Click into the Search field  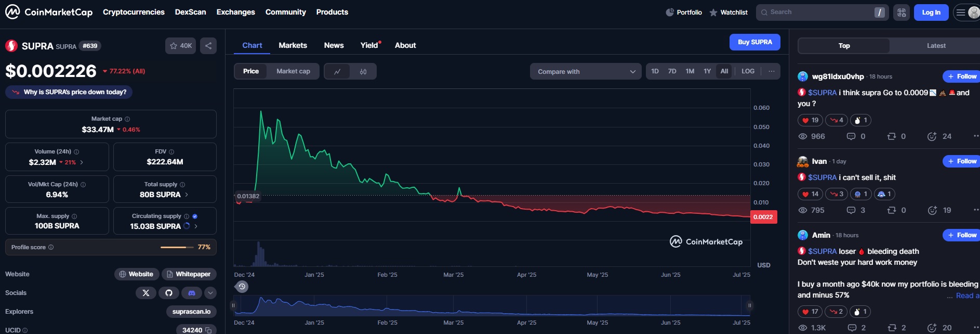[x=822, y=12]
